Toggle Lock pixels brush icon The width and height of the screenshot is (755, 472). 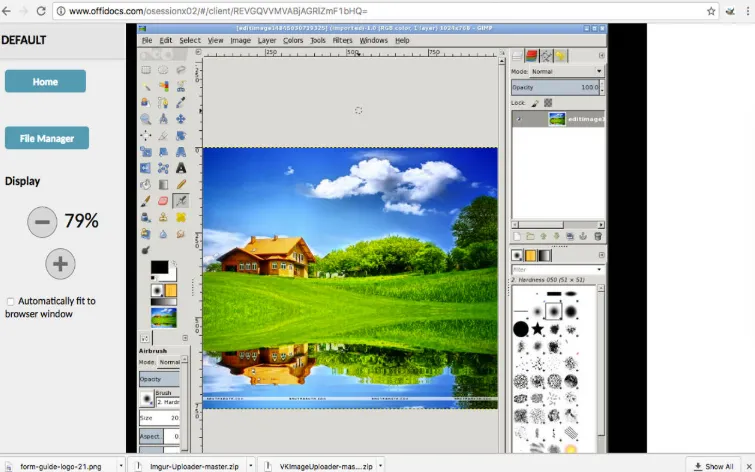tap(535, 103)
